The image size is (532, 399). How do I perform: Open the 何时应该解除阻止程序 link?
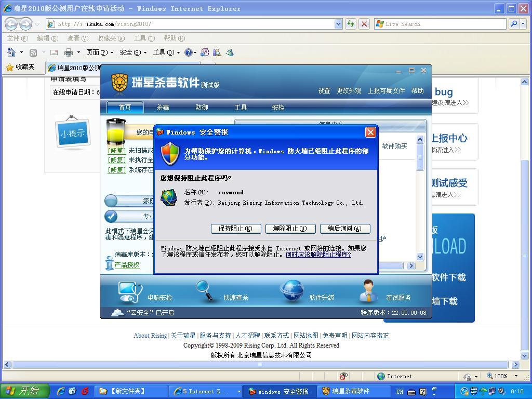pyautogui.click(x=318, y=254)
